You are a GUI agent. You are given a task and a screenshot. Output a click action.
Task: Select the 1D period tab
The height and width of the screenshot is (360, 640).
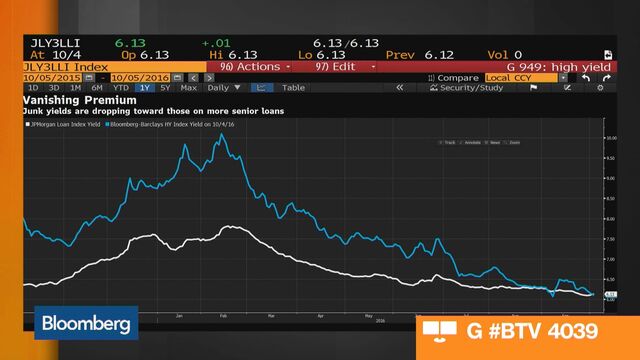[x=33, y=88]
